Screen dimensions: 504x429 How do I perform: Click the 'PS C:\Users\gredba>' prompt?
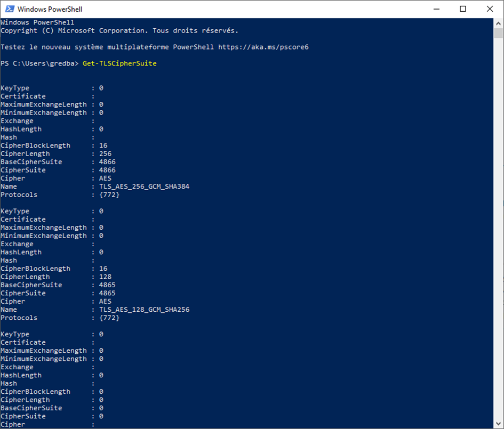point(39,63)
